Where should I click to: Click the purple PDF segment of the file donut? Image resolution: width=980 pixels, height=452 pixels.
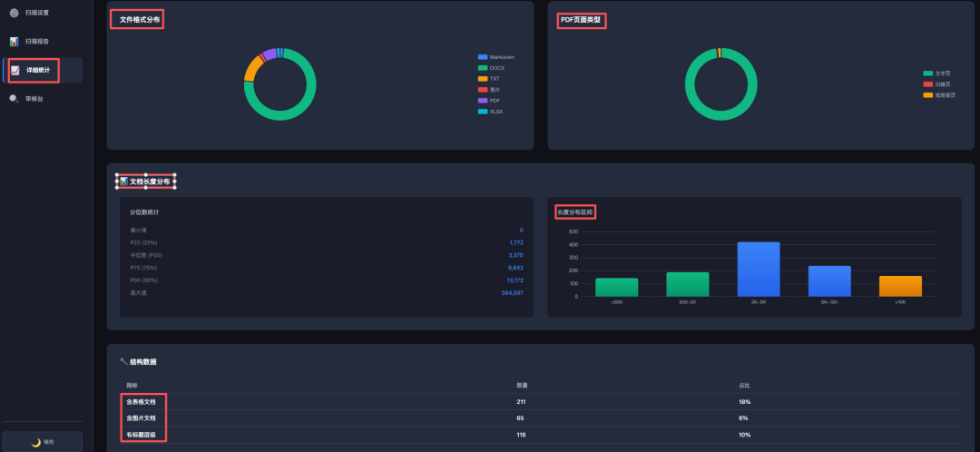tap(269, 54)
